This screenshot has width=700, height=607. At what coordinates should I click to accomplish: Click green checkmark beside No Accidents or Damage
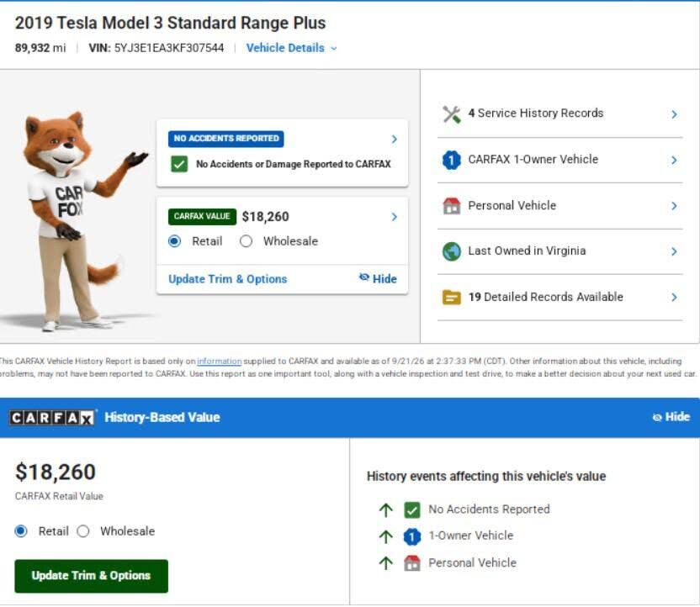[x=179, y=164]
